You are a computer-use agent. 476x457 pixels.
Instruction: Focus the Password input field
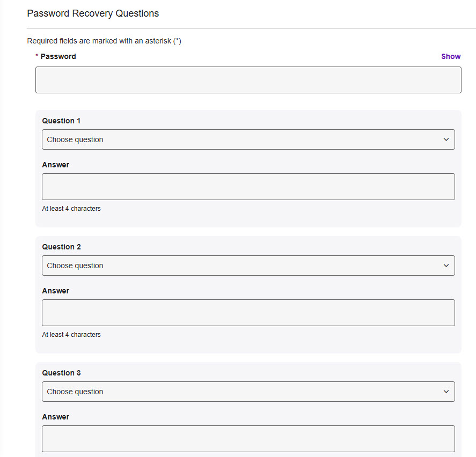pos(248,80)
